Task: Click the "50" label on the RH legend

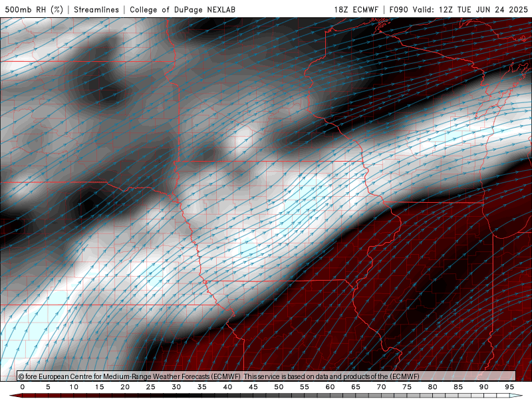Action: point(279,387)
